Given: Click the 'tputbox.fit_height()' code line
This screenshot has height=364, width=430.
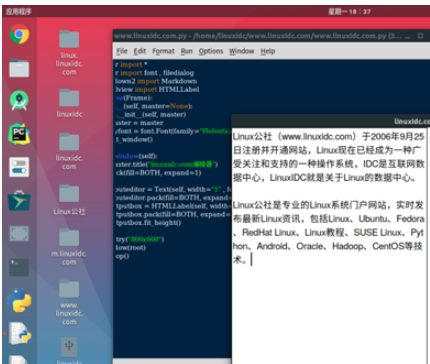Looking at the screenshot, I should tap(148, 222).
